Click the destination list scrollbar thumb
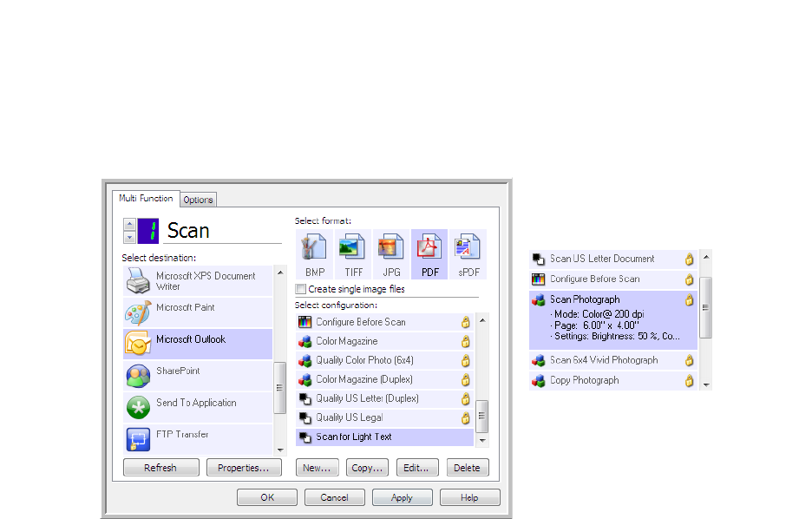812x519 pixels. 279,388
